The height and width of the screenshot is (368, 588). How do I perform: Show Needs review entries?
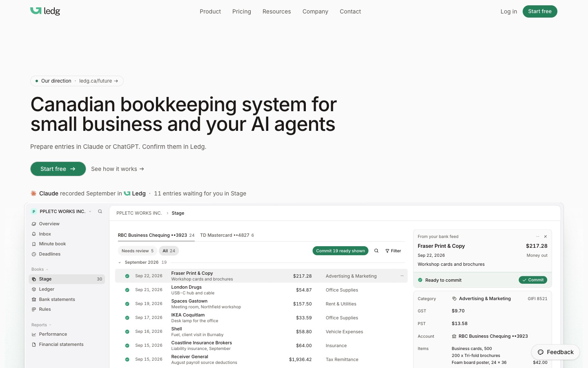click(138, 251)
